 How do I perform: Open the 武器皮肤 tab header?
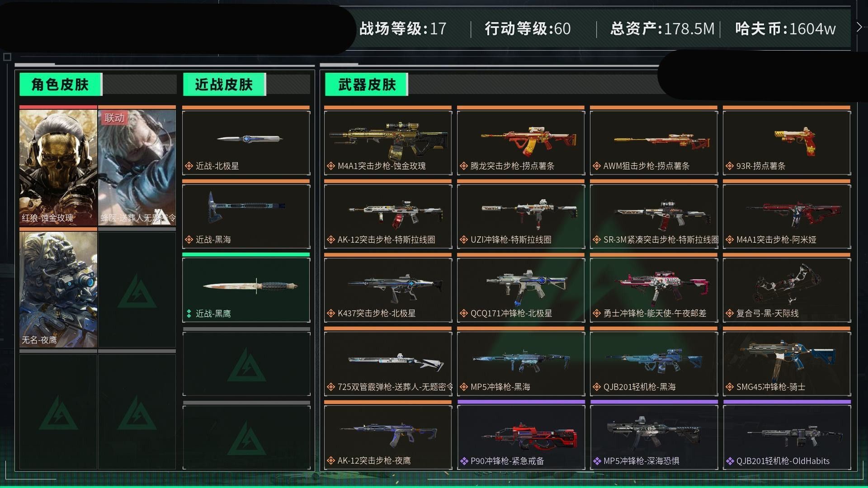tap(366, 84)
